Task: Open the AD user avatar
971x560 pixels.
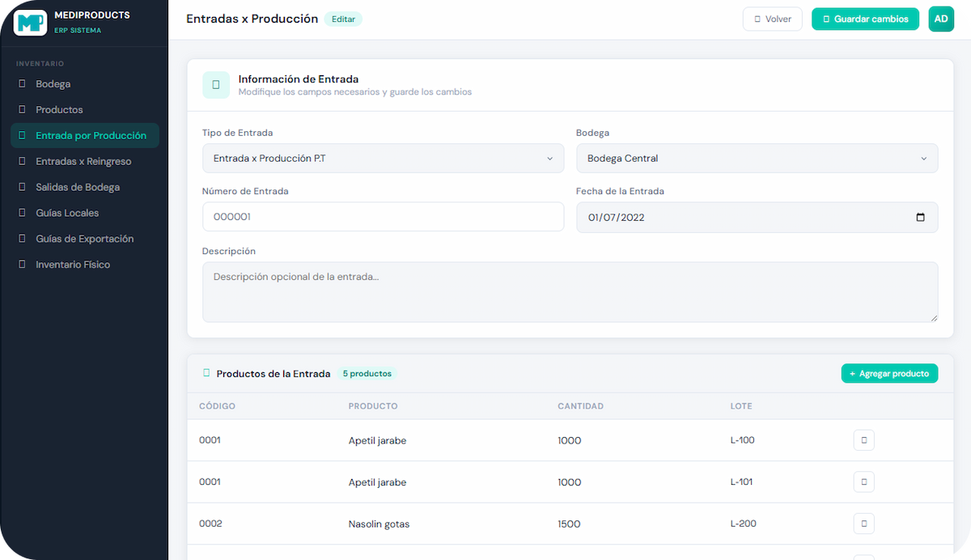Action: [x=941, y=19]
